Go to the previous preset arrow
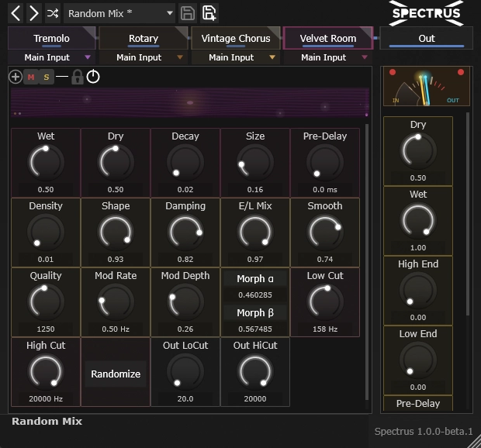The image size is (481, 448). point(16,13)
